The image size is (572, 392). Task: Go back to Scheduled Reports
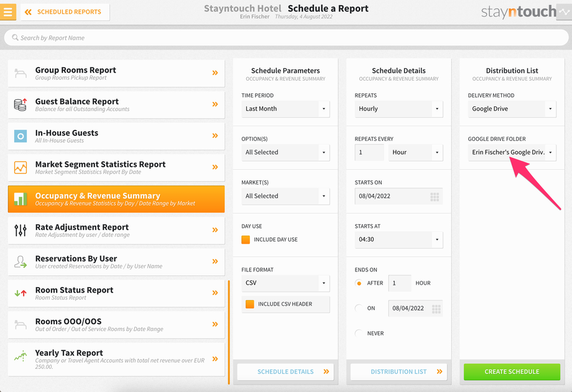coord(65,12)
